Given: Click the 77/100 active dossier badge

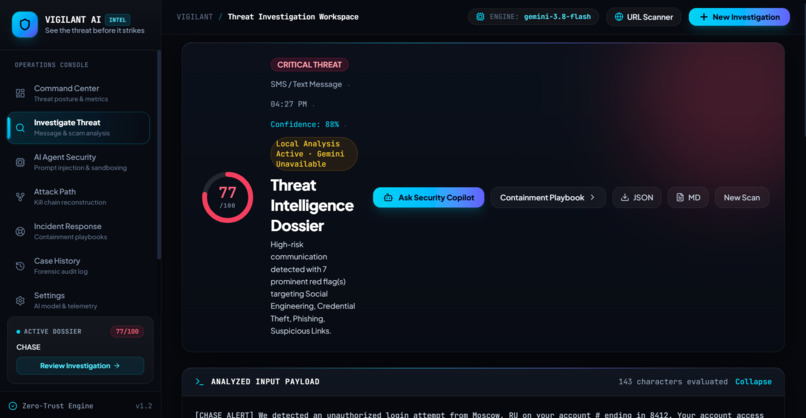Looking at the screenshot, I should [x=127, y=332].
